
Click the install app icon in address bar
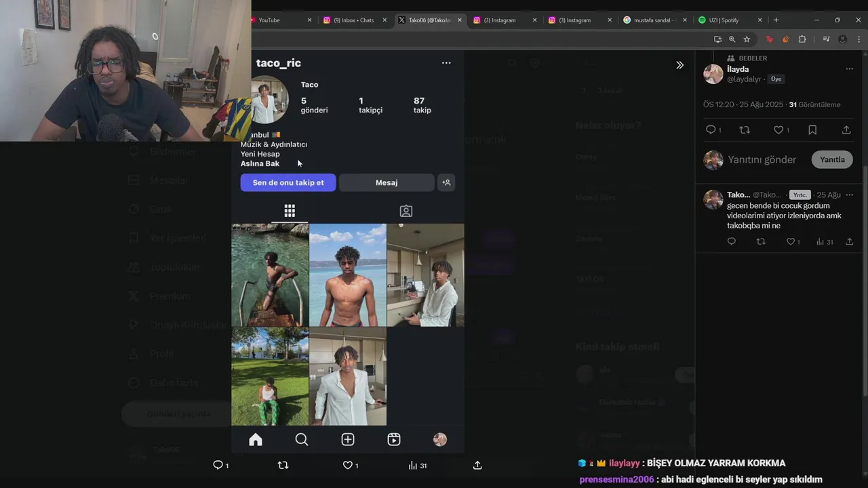tap(717, 39)
